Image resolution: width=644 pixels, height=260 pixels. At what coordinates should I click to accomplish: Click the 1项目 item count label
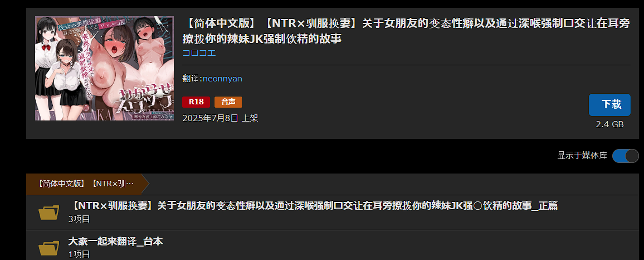pos(79,254)
